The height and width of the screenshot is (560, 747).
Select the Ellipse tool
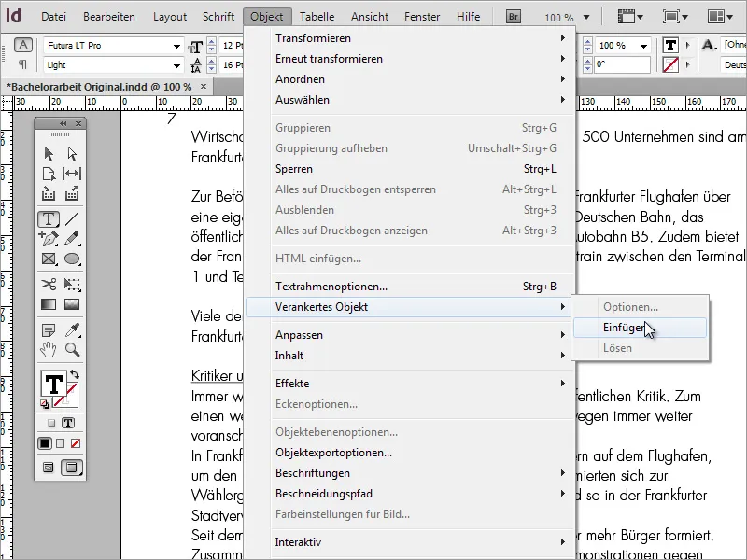(x=72, y=259)
